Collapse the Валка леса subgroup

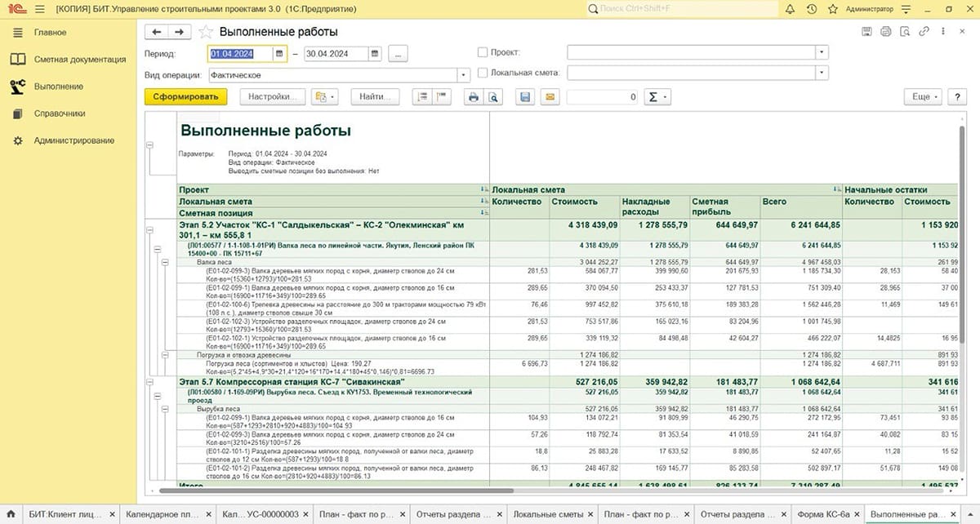164,262
